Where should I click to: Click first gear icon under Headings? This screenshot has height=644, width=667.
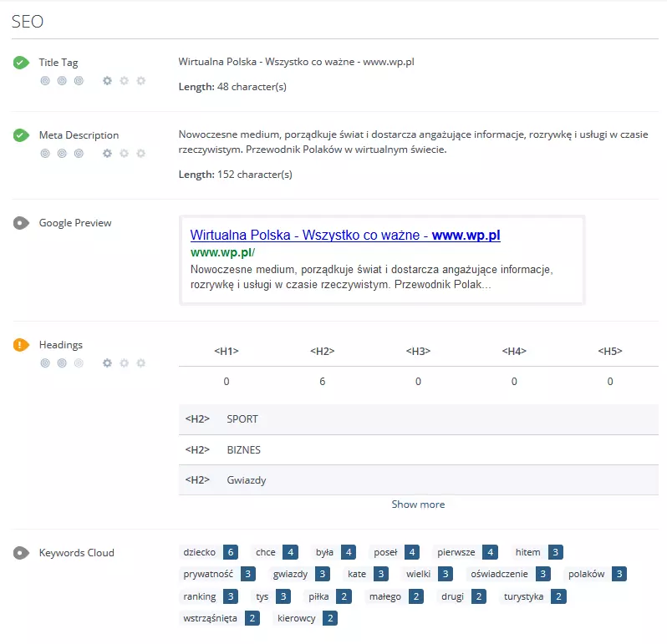coord(107,363)
